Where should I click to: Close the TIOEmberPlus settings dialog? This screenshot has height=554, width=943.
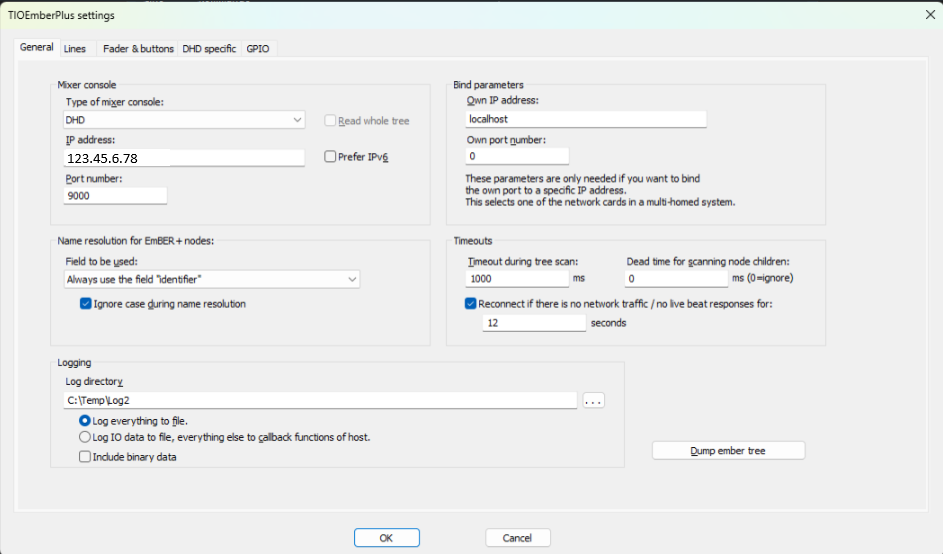(x=930, y=14)
